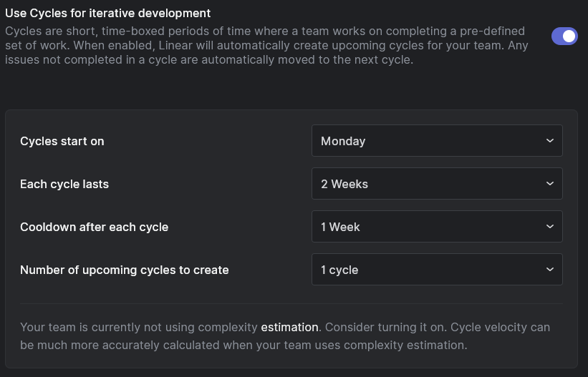Click the Cooldown after each cycle label
Screen dimensions: 588x377
(x=94, y=227)
